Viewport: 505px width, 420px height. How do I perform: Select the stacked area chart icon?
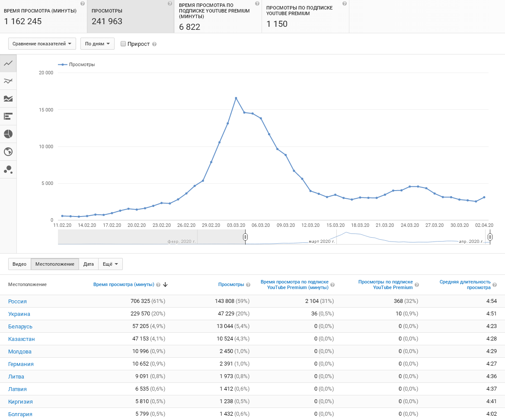(x=8, y=99)
